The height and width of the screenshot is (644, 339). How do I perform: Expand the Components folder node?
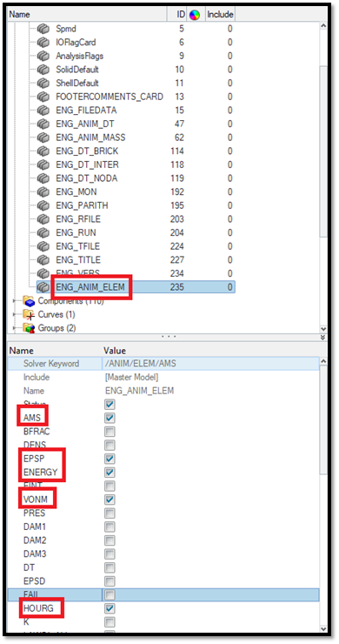[16, 300]
